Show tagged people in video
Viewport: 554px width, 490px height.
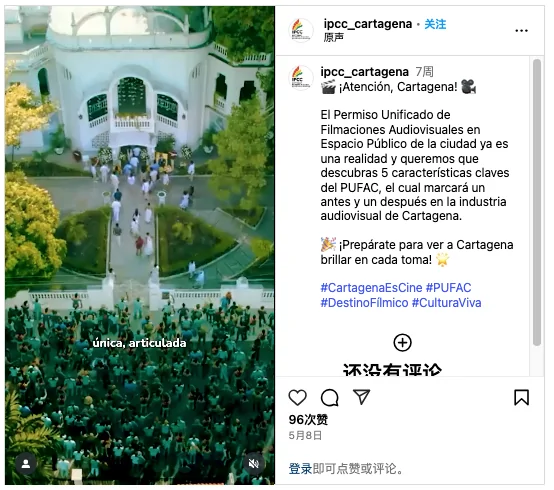click(x=26, y=464)
